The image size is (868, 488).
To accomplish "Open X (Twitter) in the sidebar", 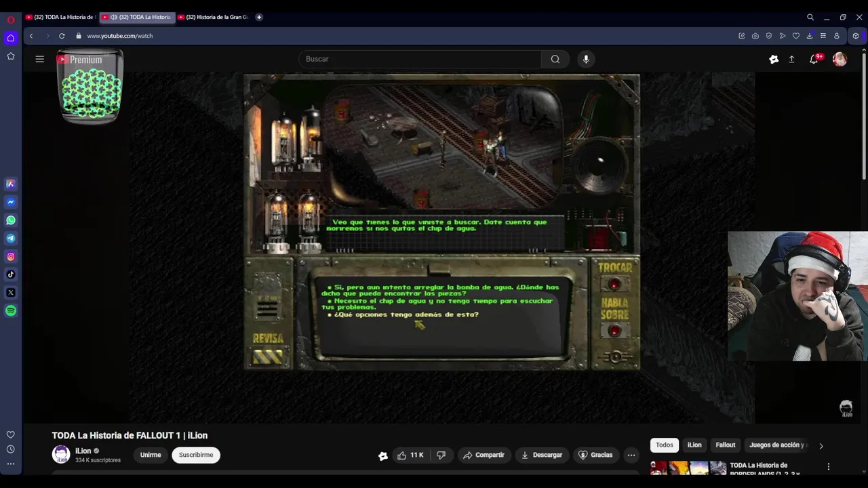I will 11,293.
